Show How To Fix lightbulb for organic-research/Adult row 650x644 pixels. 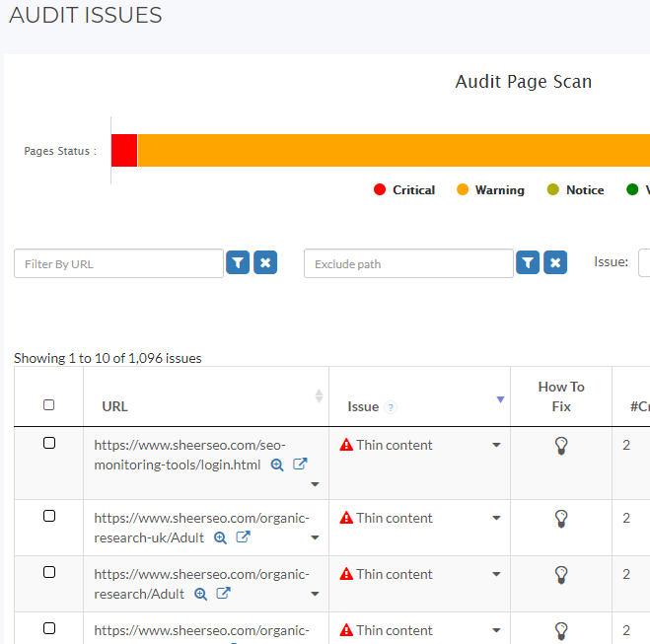click(561, 575)
